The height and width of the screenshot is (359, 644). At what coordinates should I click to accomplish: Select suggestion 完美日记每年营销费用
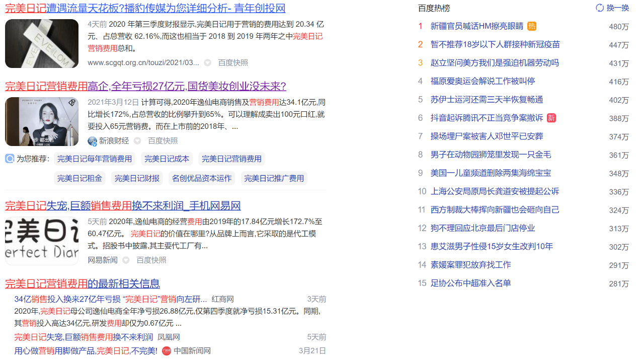(x=95, y=159)
